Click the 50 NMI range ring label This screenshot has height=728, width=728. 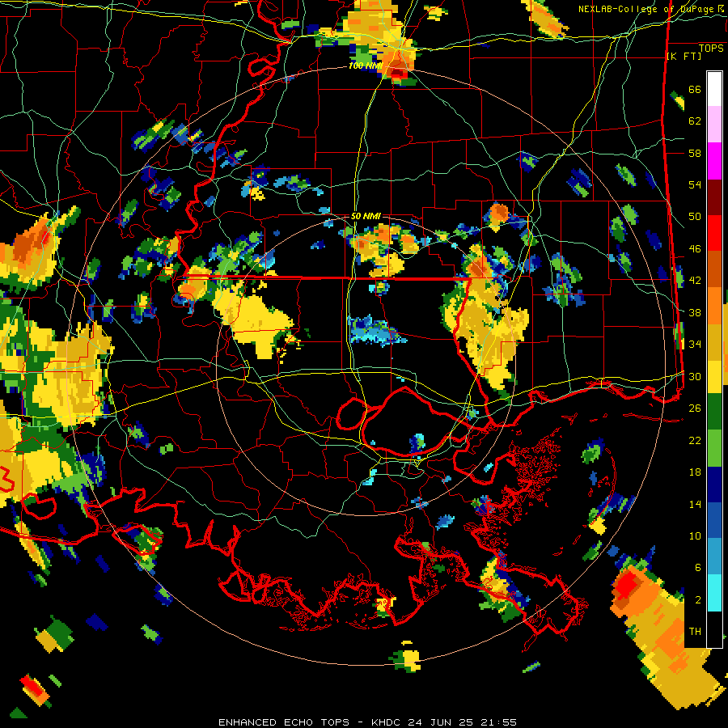[x=366, y=216]
